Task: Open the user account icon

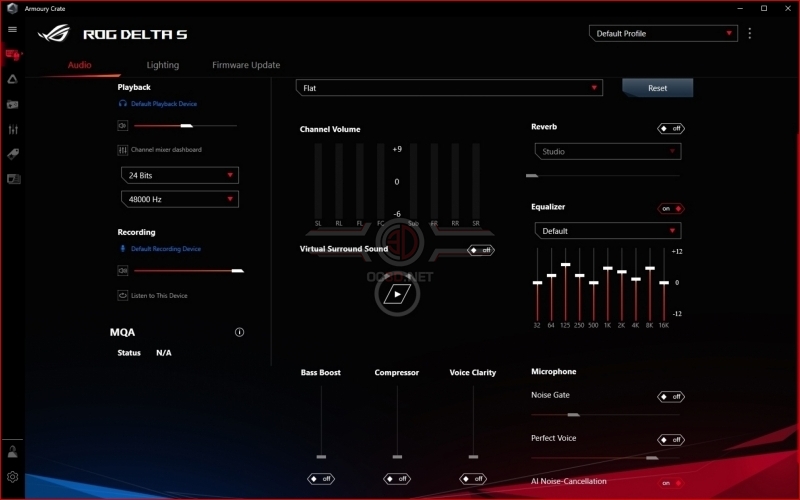Action: click(12, 452)
